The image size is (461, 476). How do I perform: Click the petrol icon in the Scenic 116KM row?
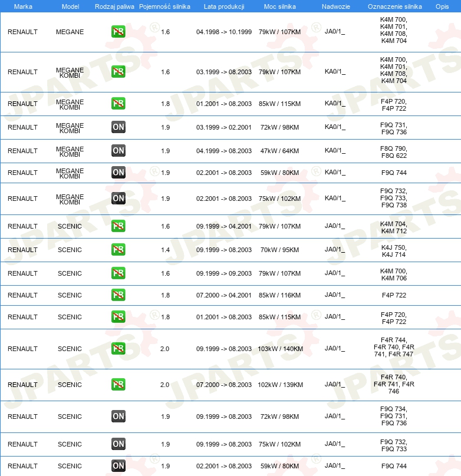(x=118, y=295)
